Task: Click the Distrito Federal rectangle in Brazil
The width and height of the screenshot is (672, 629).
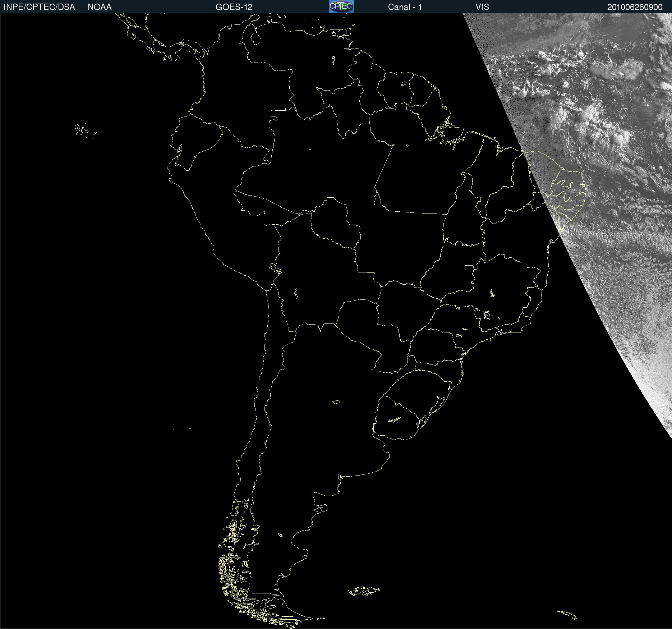Action: 469,267
